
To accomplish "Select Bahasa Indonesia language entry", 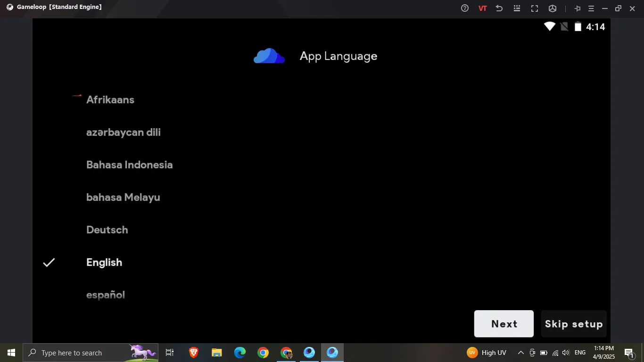I will tap(129, 165).
